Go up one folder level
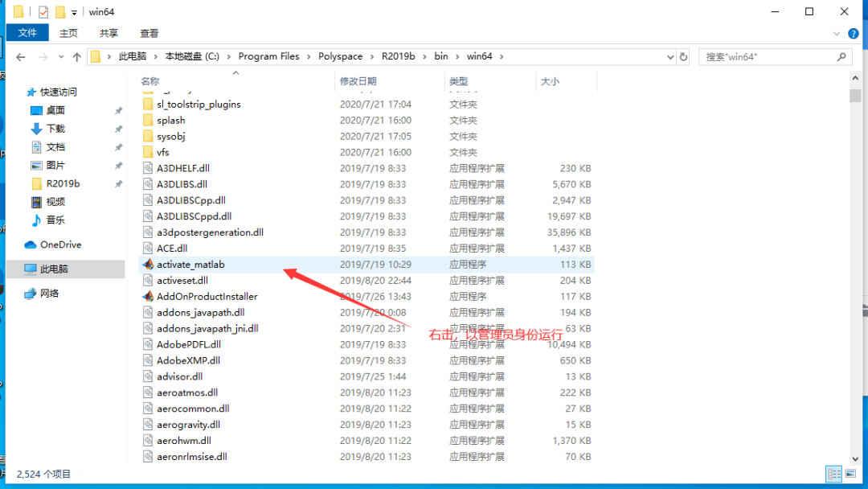The image size is (868, 489). [77, 56]
